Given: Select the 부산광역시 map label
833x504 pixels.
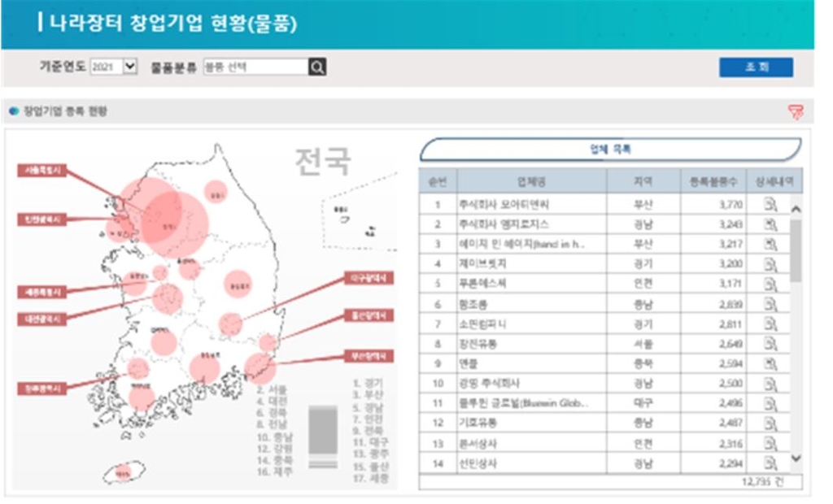Looking at the screenshot, I should pyautogui.click(x=369, y=356).
